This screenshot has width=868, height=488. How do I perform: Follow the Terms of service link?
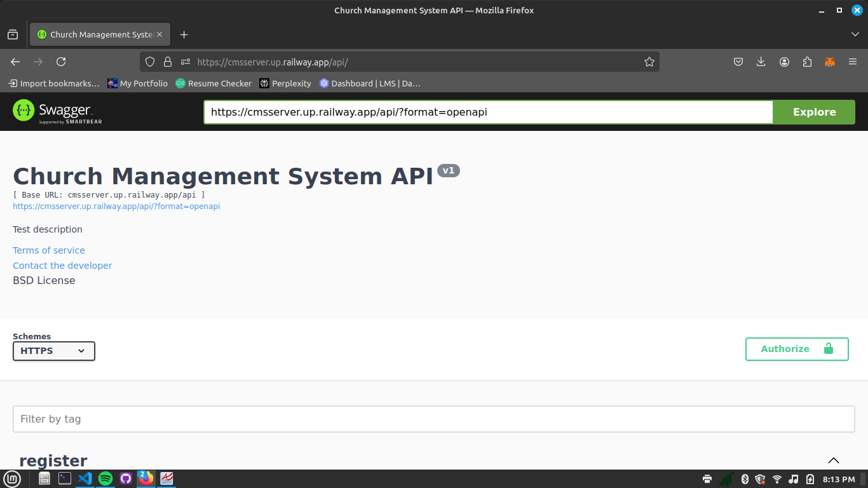(x=49, y=250)
